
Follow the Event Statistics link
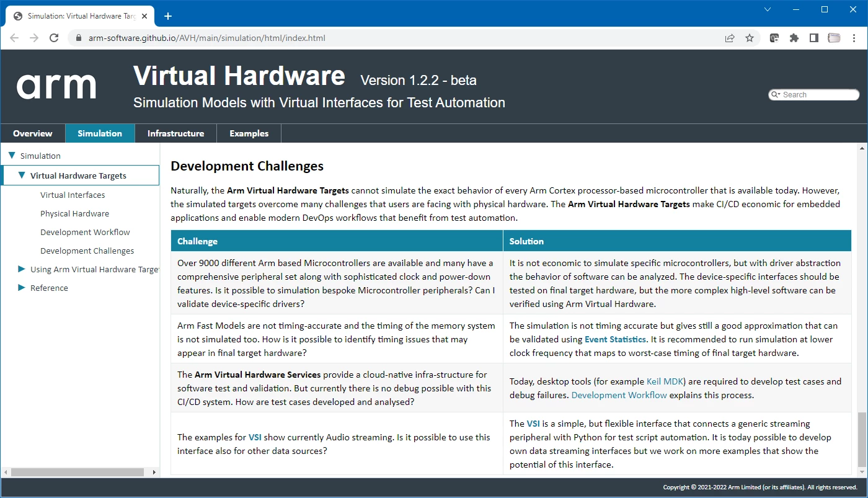click(615, 339)
